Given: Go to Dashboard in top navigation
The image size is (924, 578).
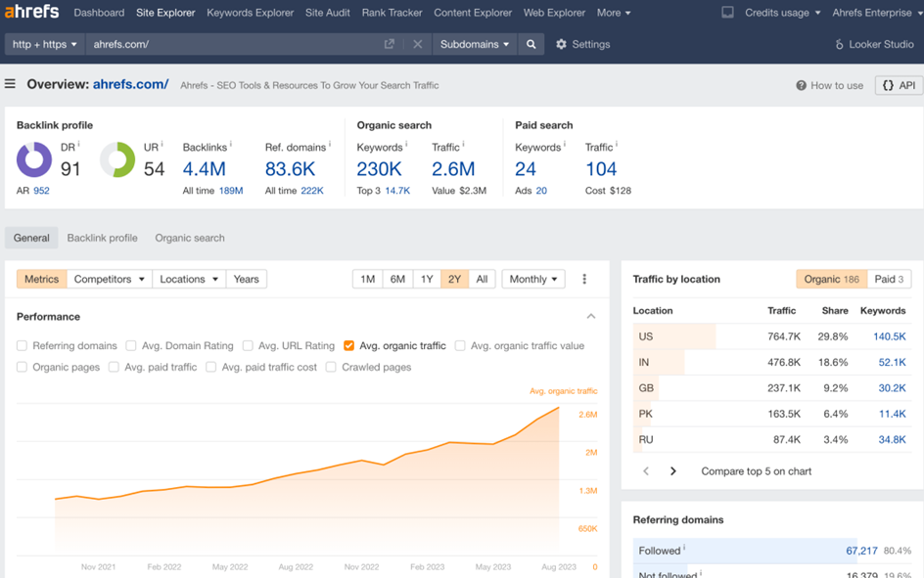Looking at the screenshot, I should point(99,13).
